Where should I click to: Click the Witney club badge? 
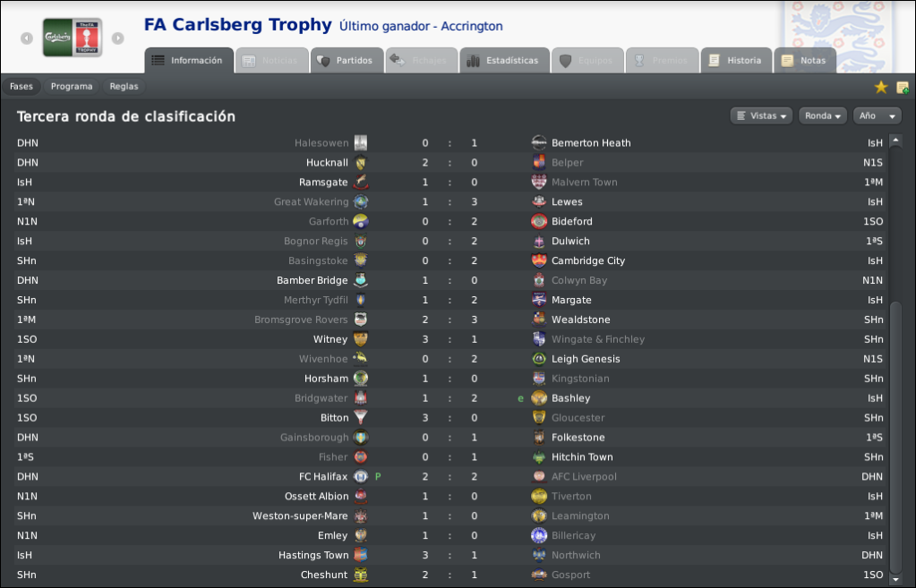361,339
